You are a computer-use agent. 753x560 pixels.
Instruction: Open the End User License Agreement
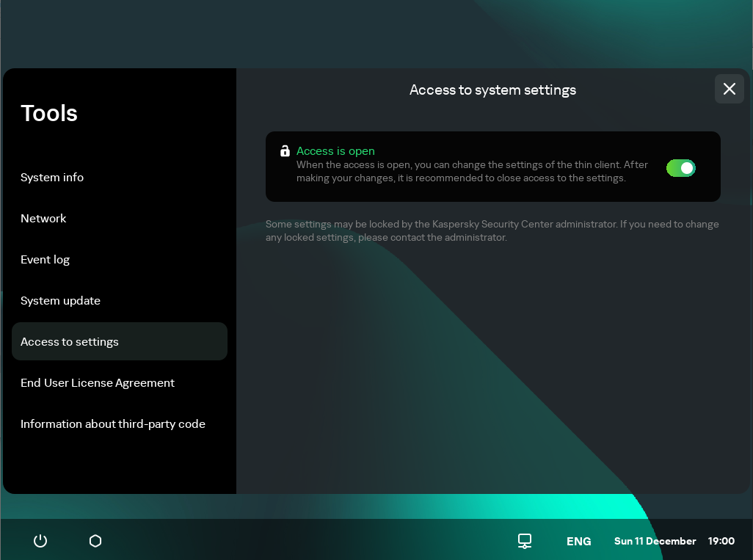coord(98,382)
